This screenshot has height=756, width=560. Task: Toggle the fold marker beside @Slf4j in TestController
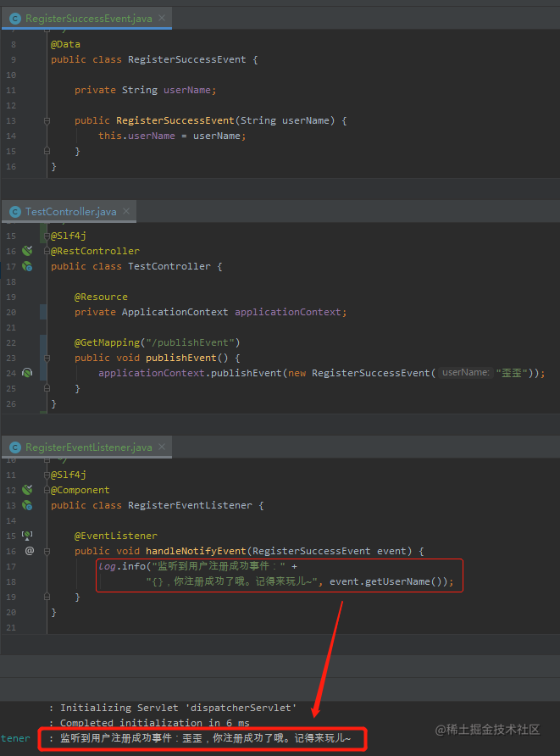click(x=47, y=236)
